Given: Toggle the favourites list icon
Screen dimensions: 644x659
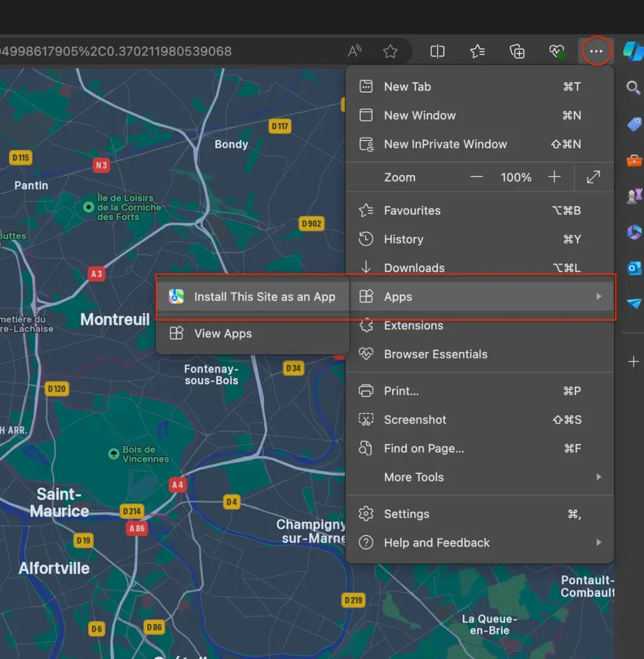Looking at the screenshot, I should (x=477, y=51).
